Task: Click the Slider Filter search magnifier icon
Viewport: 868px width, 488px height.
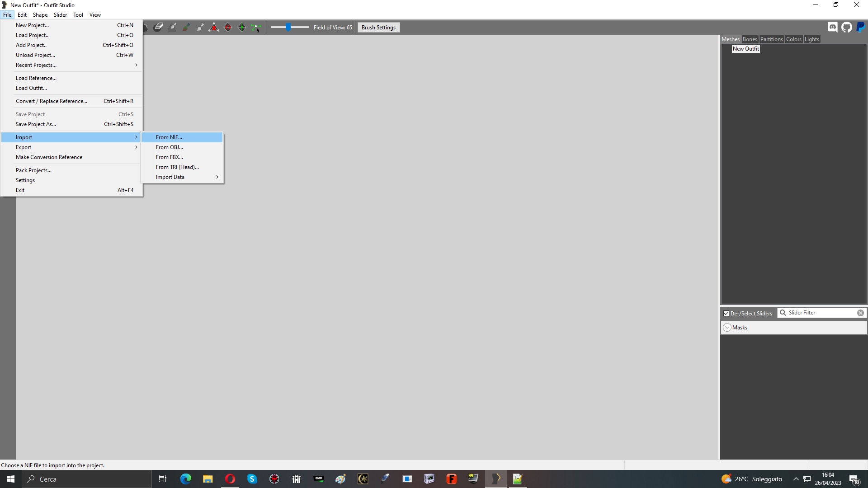Action: coord(783,313)
